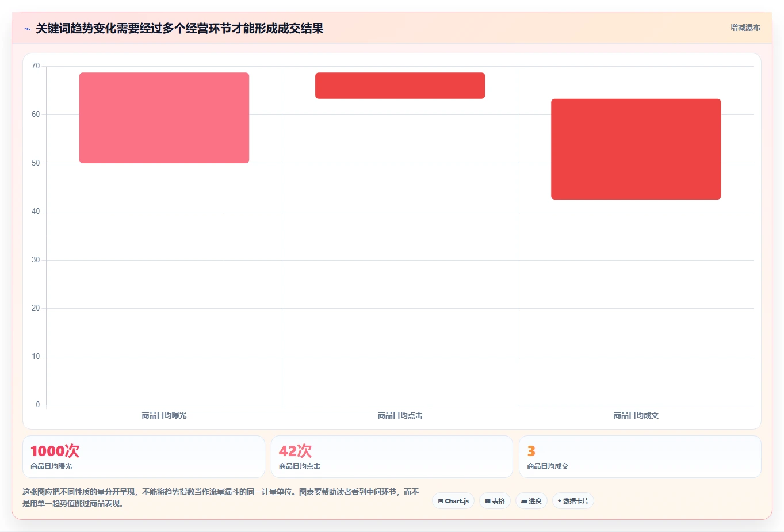Open the 3 商品日均成交 data card
This screenshot has width=784, height=532.
click(640, 457)
